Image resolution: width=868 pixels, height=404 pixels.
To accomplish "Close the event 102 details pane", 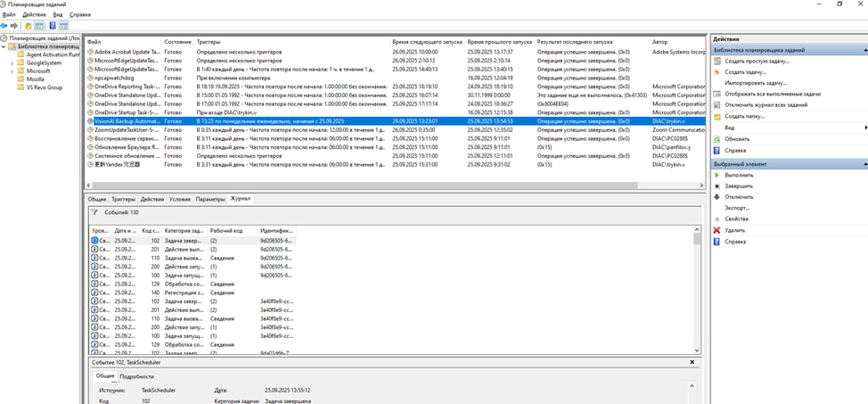I will tap(692, 363).
